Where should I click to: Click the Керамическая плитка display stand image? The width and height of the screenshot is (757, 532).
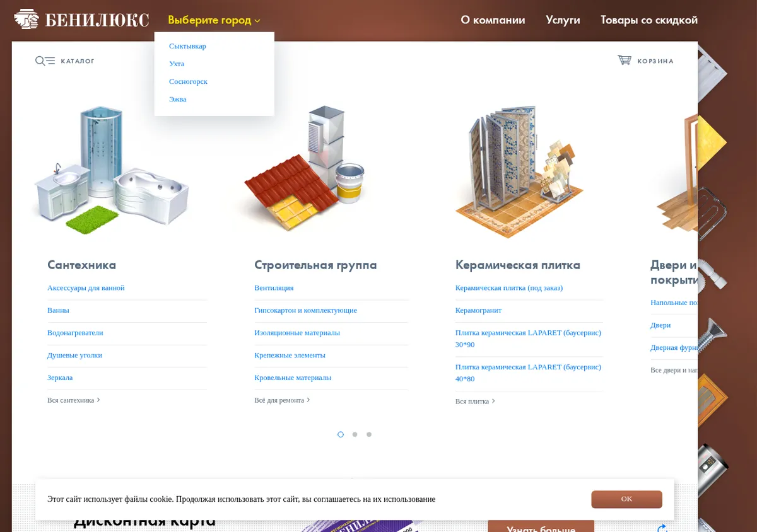click(x=519, y=171)
